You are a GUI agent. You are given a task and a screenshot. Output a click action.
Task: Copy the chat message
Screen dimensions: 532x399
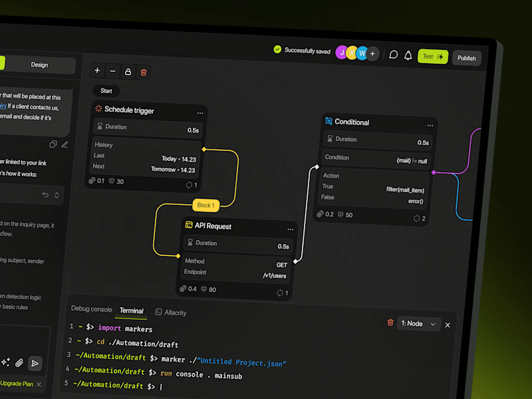[x=53, y=144]
